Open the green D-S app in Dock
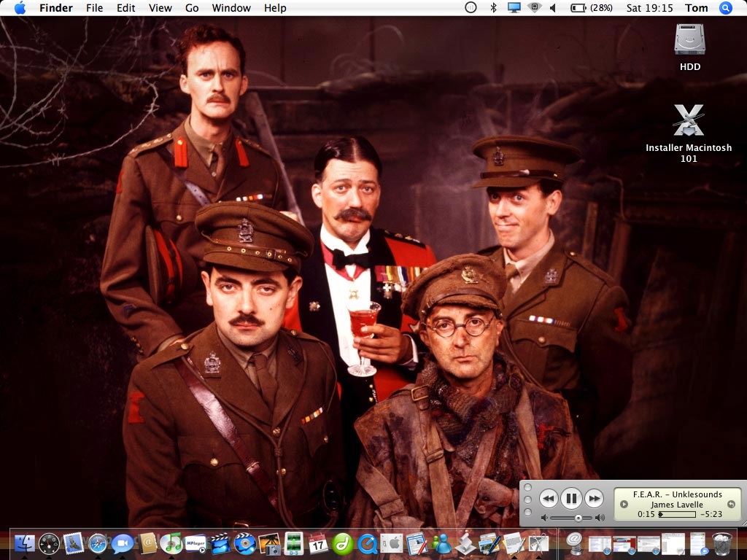 pos(294,543)
